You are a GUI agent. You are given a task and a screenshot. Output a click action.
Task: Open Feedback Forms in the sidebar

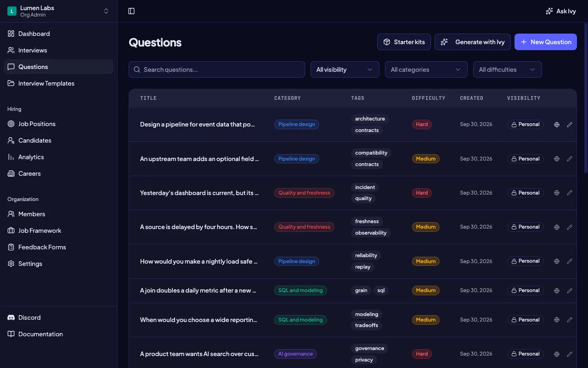(x=58, y=247)
